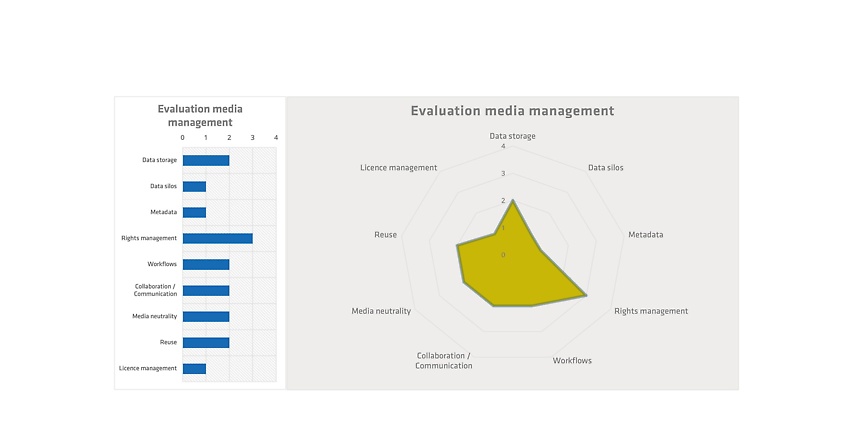
Task: Click the Rights management bar in the bar chart
Action: click(217, 239)
